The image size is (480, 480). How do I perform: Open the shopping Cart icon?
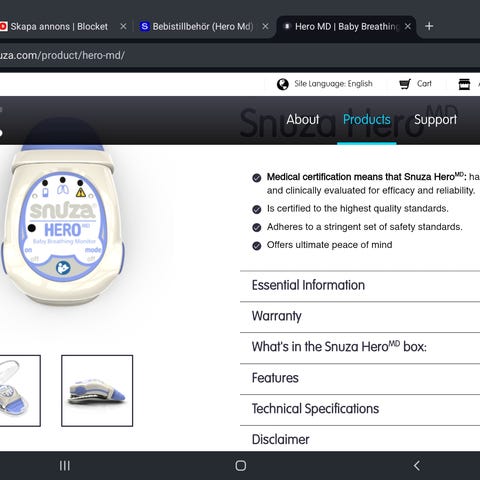pos(405,84)
